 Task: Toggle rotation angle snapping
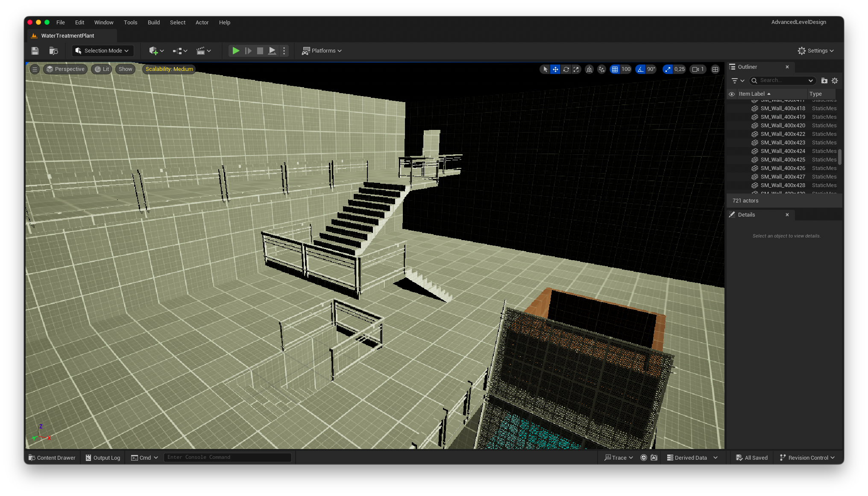pyautogui.click(x=640, y=69)
